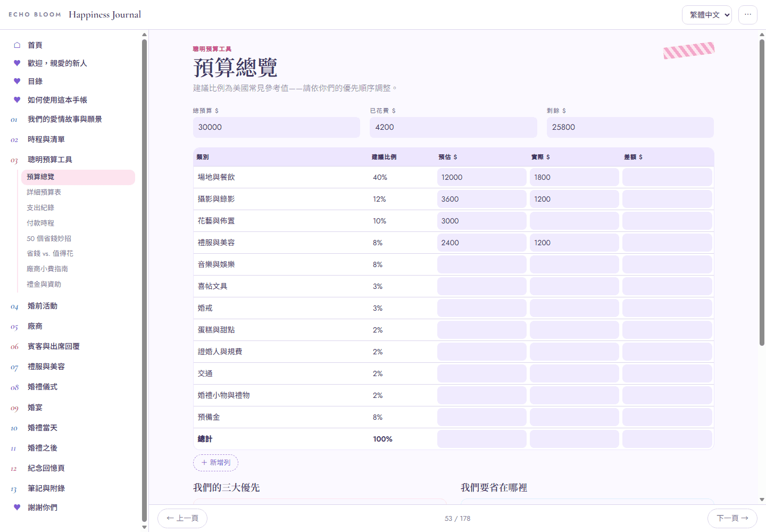This screenshot has width=766, height=532.
Task: Go to 50 個省錢妙招 page
Action: click(78, 238)
